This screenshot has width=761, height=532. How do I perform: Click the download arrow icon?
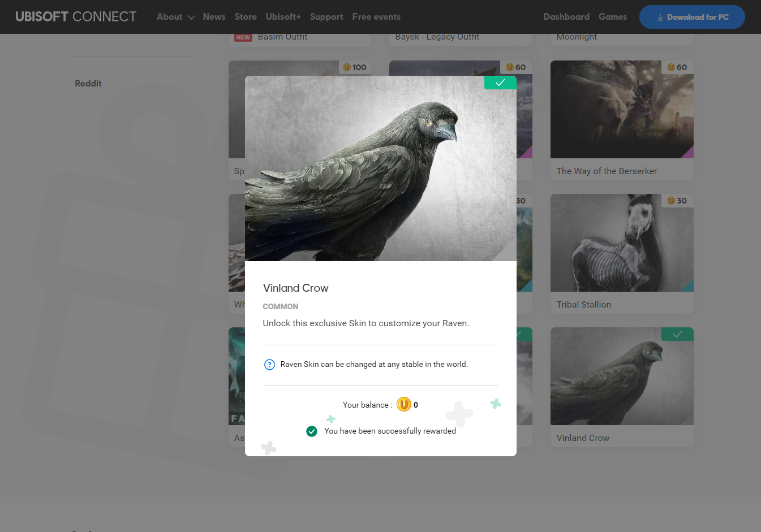(660, 18)
